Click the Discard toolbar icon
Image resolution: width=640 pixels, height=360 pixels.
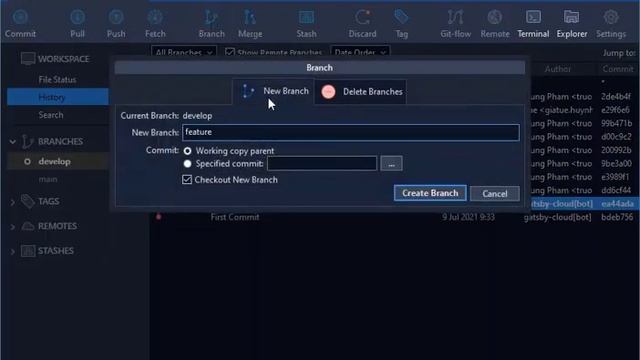362,17
